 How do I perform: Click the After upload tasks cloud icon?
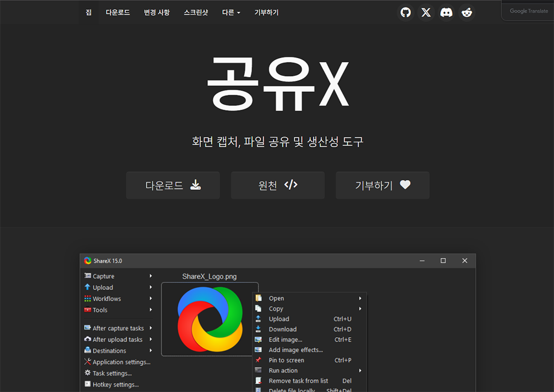[x=88, y=339]
